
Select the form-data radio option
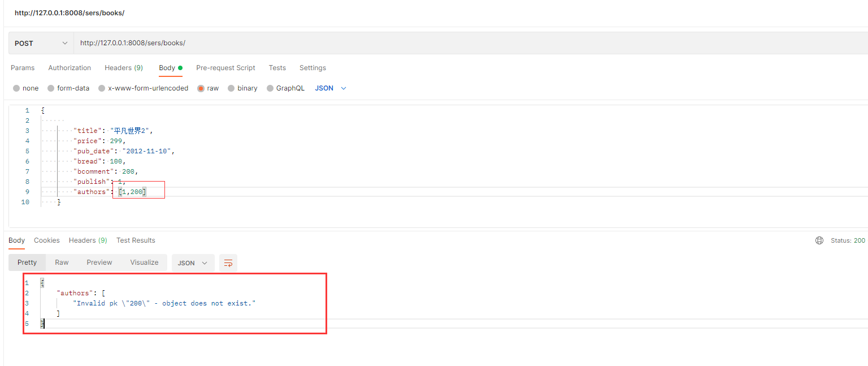51,88
